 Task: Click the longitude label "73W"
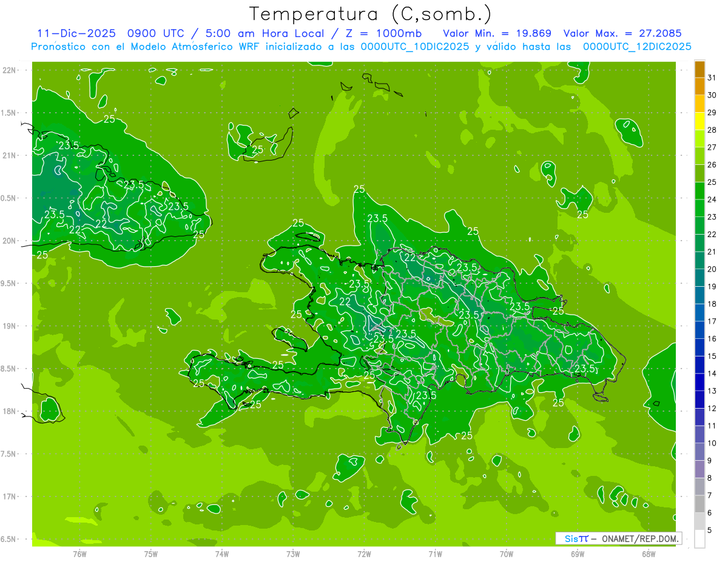click(293, 554)
